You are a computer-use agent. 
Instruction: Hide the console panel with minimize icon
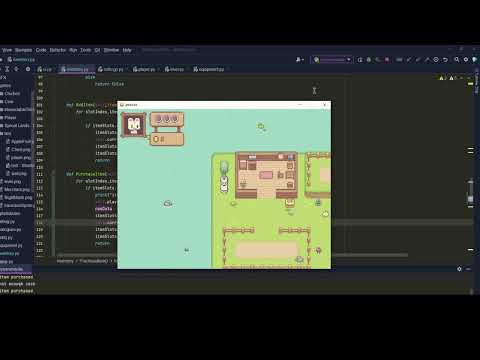coord(469,269)
